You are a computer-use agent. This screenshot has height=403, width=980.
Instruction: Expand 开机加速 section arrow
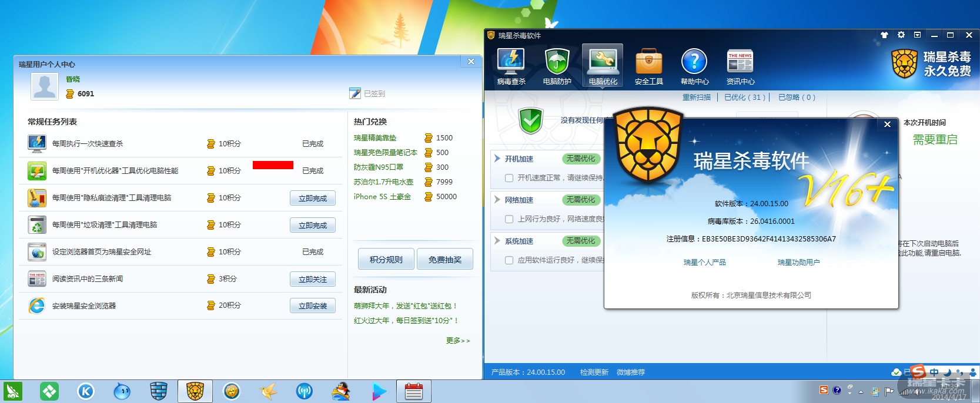[x=497, y=159]
